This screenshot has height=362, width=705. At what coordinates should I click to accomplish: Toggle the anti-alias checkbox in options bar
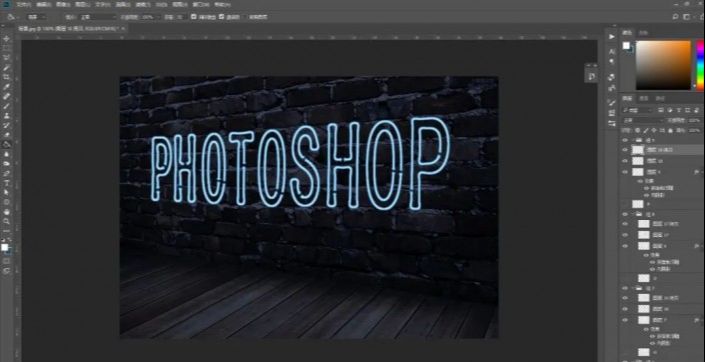tap(194, 17)
